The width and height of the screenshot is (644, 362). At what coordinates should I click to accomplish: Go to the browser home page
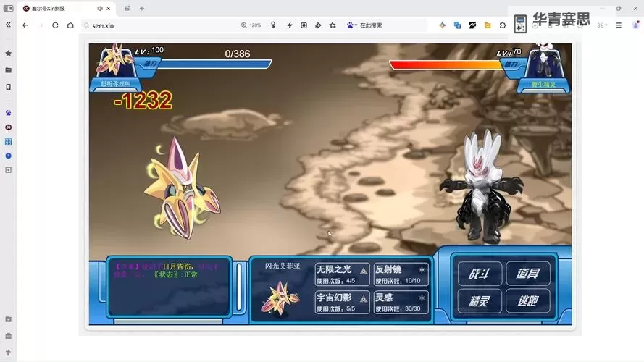pyautogui.click(x=70, y=25)
